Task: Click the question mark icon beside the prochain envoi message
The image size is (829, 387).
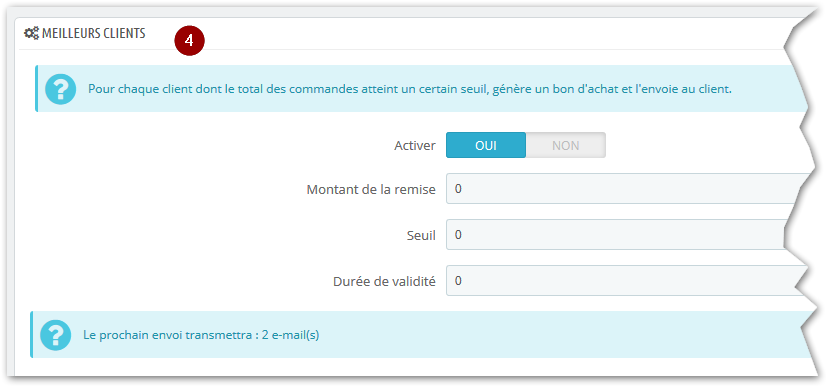Action: pos(56,335)
